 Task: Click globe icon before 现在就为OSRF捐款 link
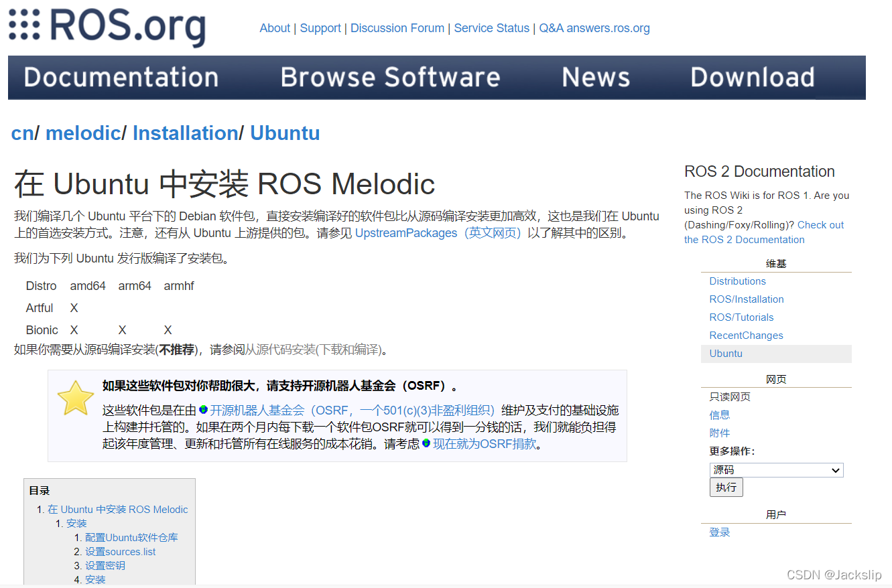(426, 443)
